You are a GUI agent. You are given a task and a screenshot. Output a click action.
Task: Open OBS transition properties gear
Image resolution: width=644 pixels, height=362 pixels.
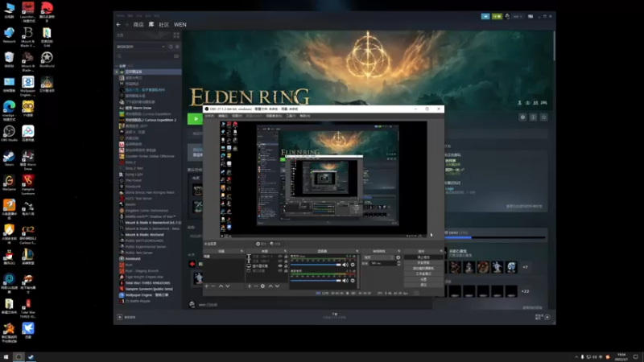[398, 257]
